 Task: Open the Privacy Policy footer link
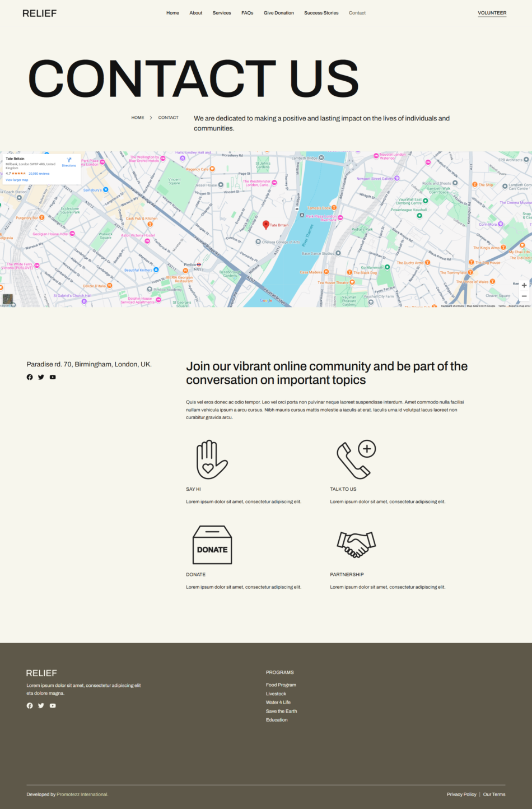(x=461, y=794)
